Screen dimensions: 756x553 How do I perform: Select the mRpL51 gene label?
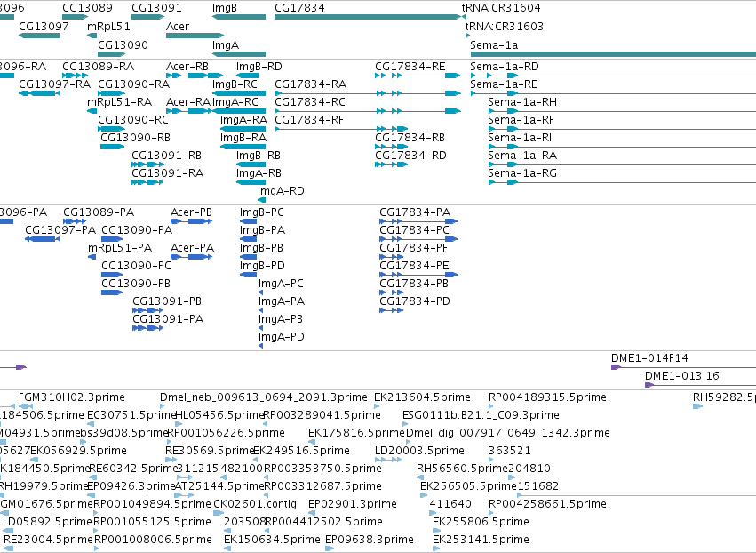tap(108, 26)
